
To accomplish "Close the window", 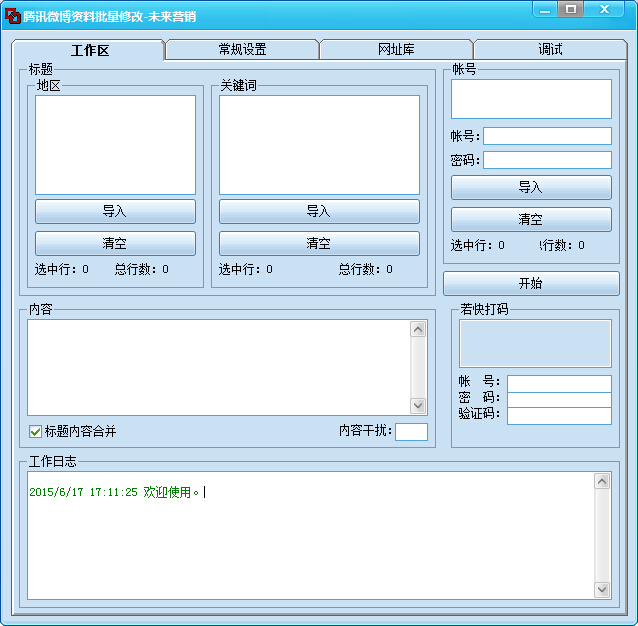I will tap(604, 10).
